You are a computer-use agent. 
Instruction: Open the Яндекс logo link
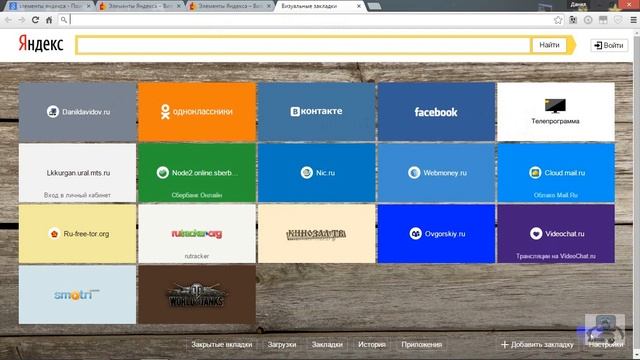pyautogui.click(x=41, y=44)
